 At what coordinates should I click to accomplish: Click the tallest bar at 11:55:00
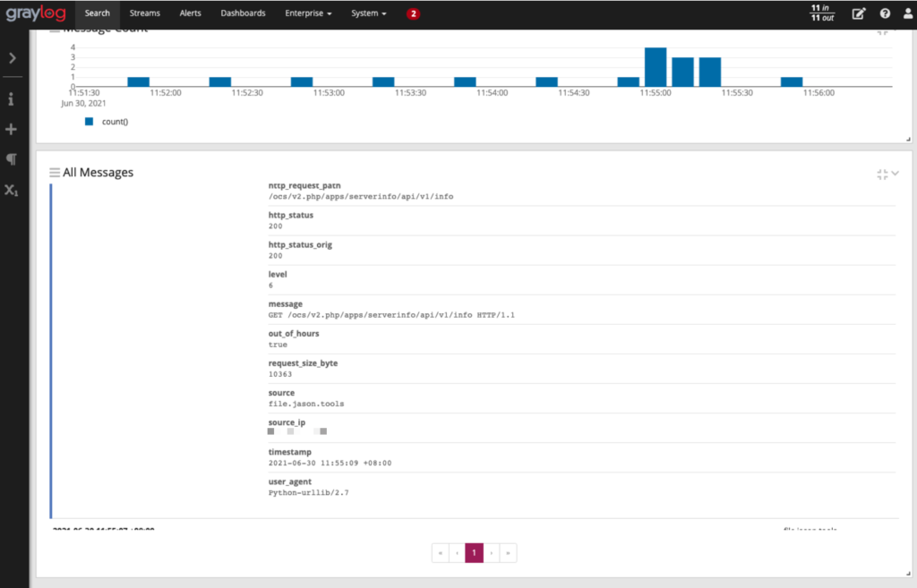[x=656, y=66]
